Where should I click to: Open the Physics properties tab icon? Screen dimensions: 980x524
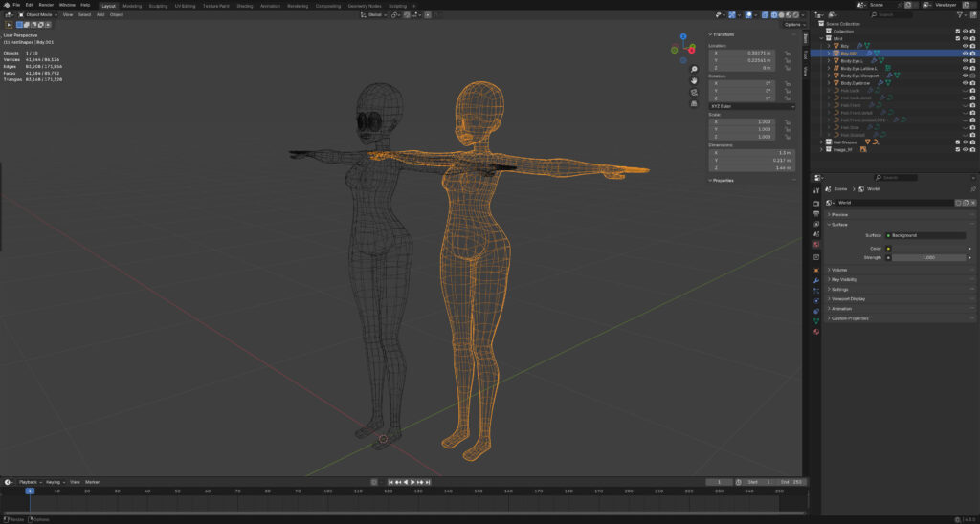point(816,301)
